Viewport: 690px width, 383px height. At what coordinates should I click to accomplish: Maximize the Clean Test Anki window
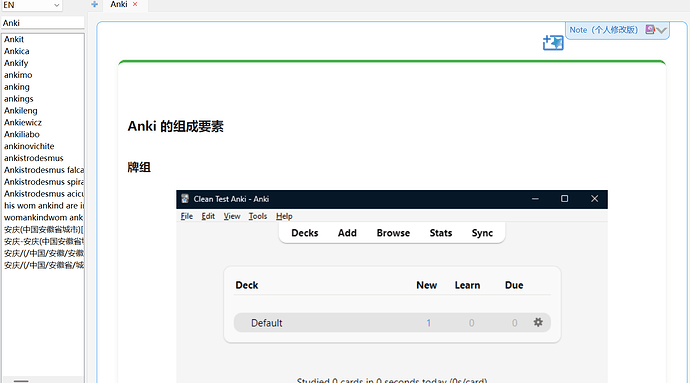click(565, 199)
